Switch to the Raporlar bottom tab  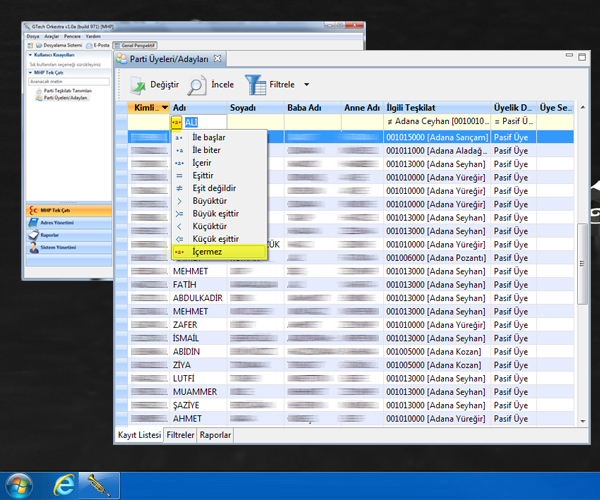215,435
